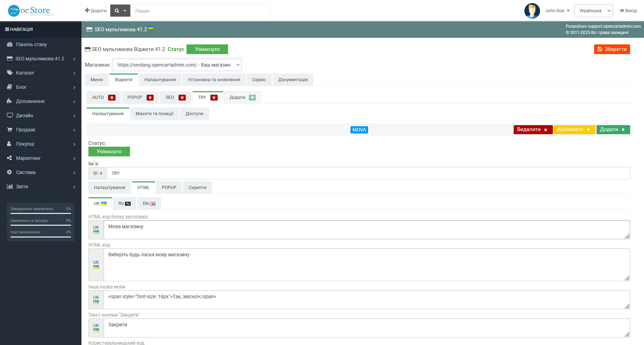The image size is (644, 345).
Task: Click the search magnifier dropdown button
Action: pos(120,11)
